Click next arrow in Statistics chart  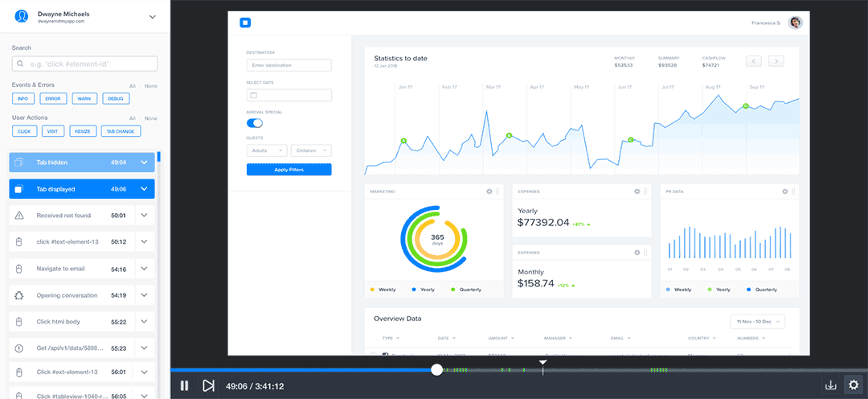776,61
